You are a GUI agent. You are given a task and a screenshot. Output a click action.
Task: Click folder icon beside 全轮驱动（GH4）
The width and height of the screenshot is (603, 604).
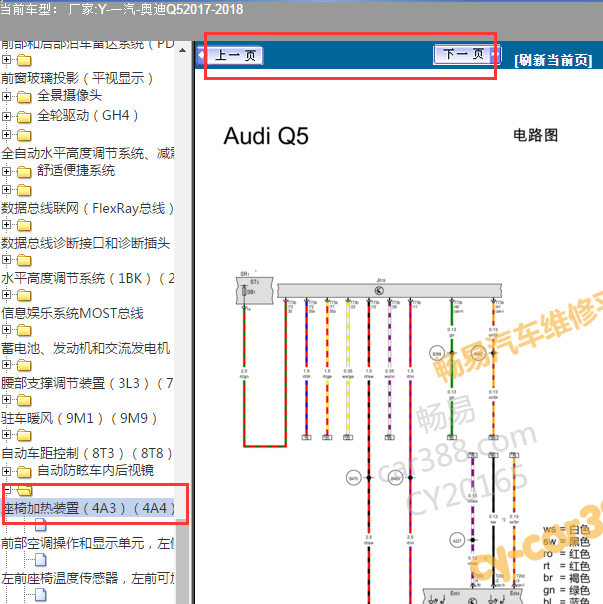[24, 117]
